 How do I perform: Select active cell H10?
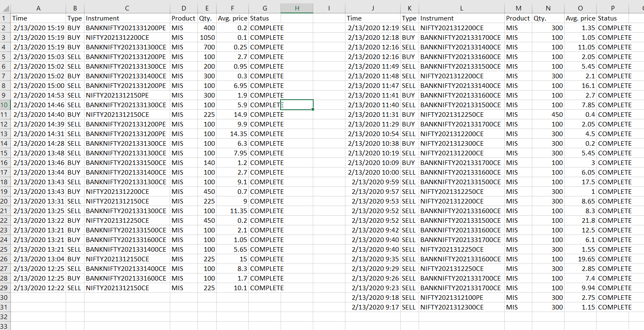point(297,105)
